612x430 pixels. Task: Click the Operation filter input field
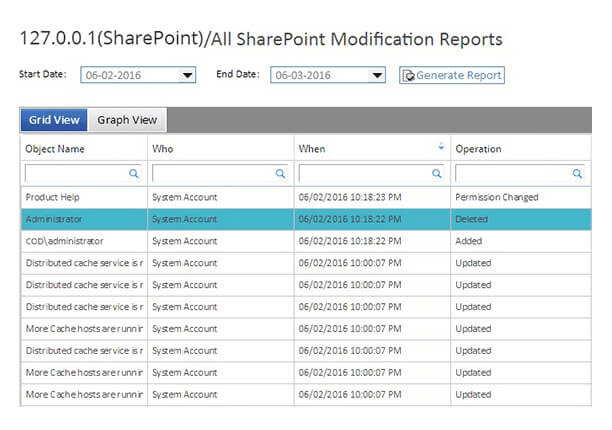coord(520,174)
